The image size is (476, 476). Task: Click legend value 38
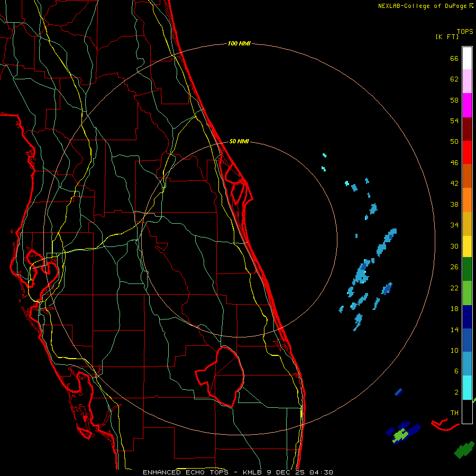[x=454, y=204]
